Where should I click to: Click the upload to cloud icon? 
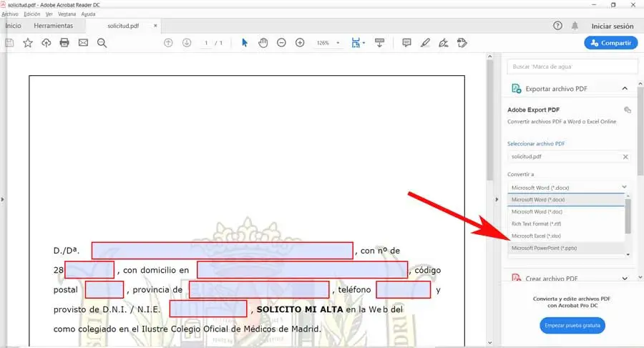pos(46,43)
